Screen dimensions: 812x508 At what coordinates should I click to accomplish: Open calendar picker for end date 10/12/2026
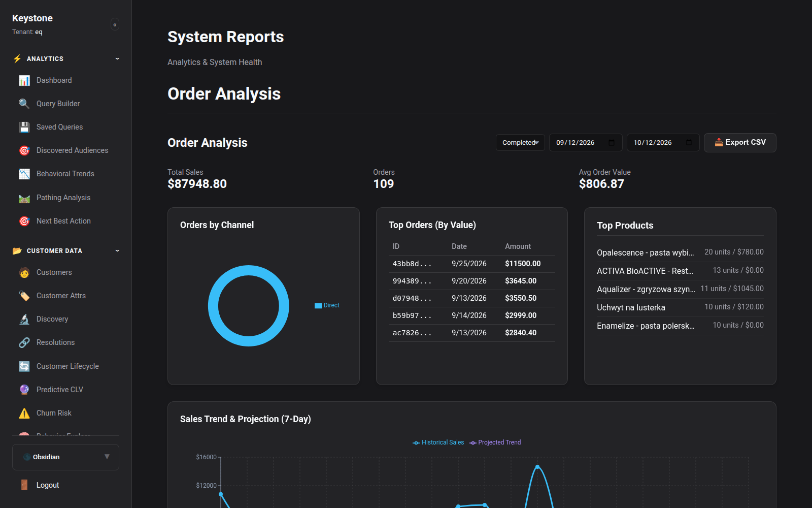point(689,143)
